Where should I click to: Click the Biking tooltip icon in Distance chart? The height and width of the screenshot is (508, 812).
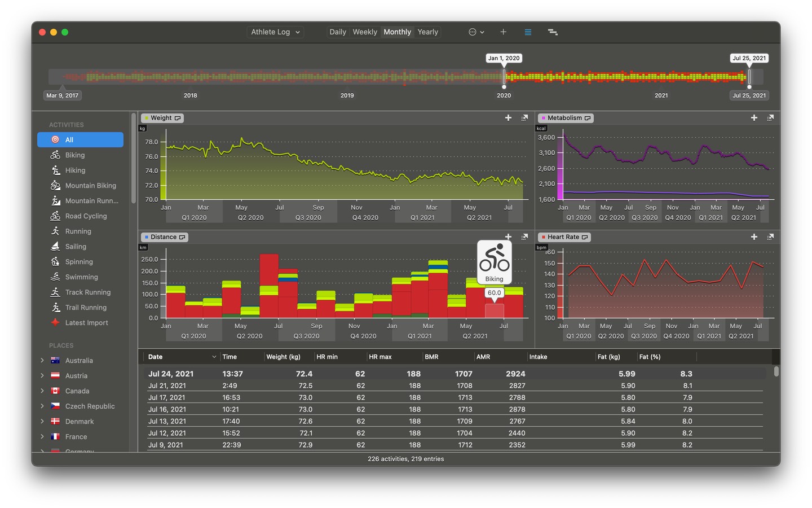coord(495,262)
